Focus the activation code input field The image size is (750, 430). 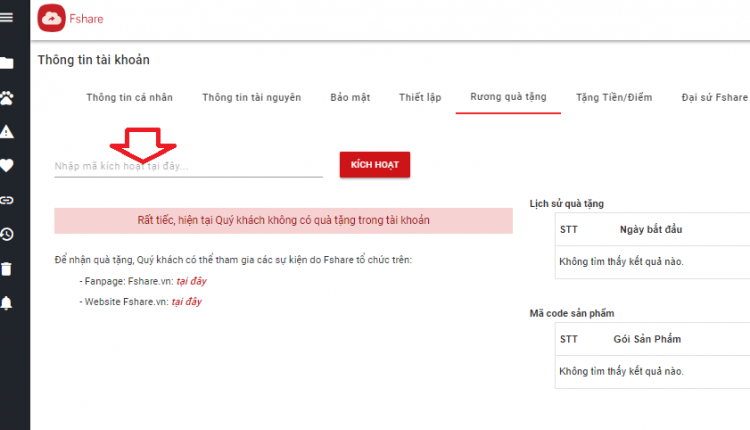click(x=188, y=166)
